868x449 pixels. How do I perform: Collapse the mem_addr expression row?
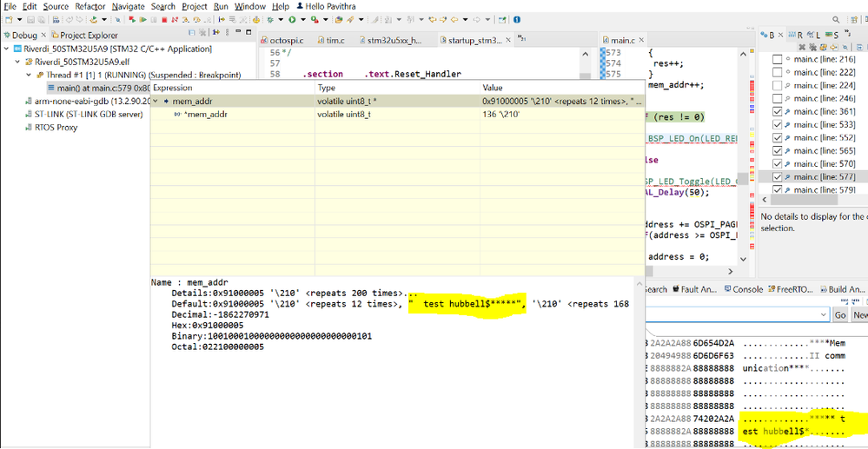pyautogui.click(x=156, y=102)
